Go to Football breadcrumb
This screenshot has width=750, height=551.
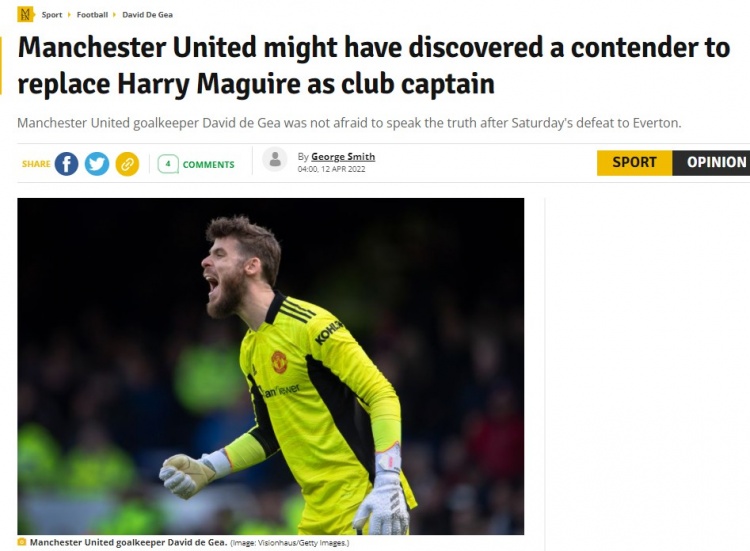pos(92,15)
